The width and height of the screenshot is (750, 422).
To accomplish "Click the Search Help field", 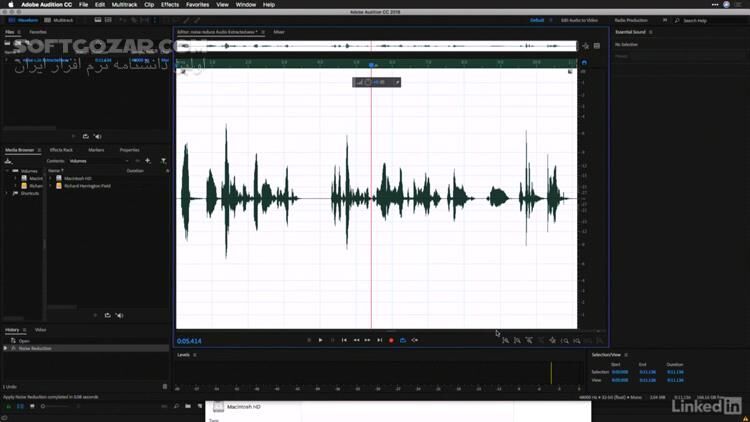I will (x=710, y=21).
